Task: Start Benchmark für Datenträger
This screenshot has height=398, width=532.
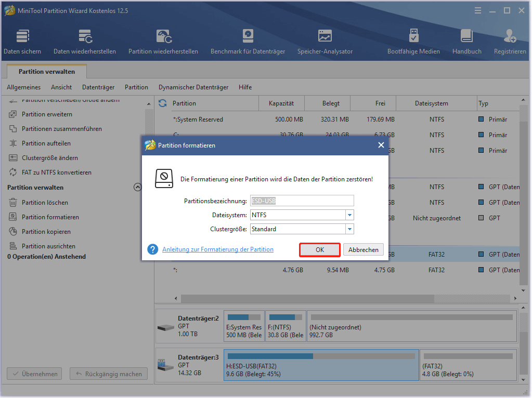Action: [248, 42]
